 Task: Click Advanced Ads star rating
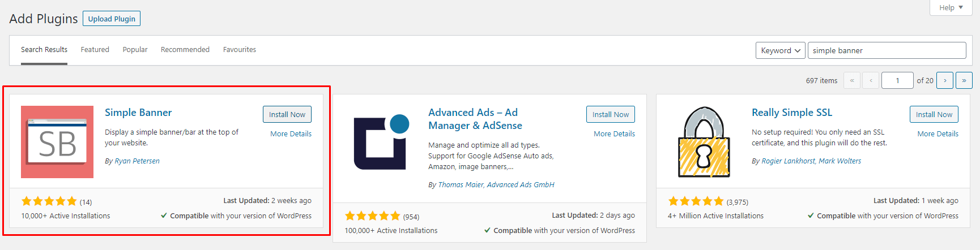point(373,216)
